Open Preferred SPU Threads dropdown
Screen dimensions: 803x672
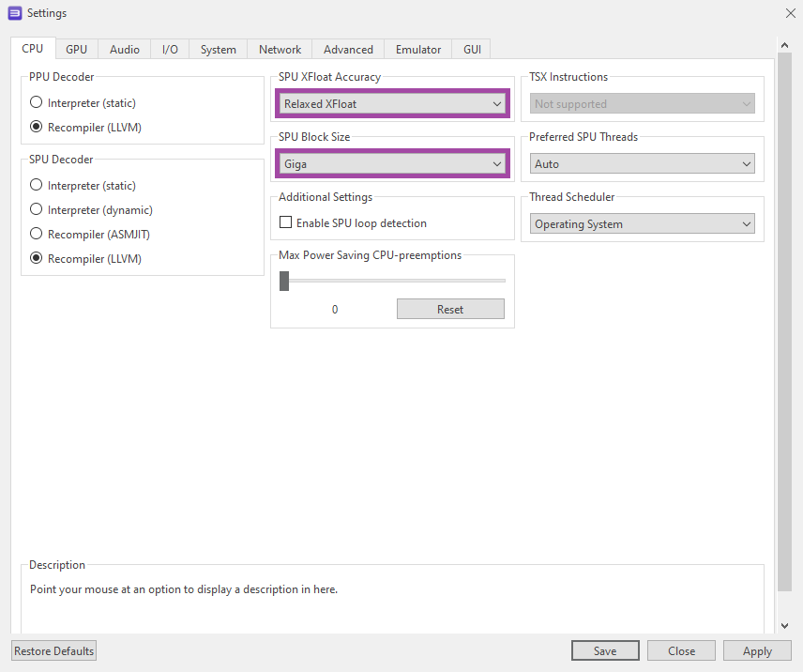tap(643, 163)
